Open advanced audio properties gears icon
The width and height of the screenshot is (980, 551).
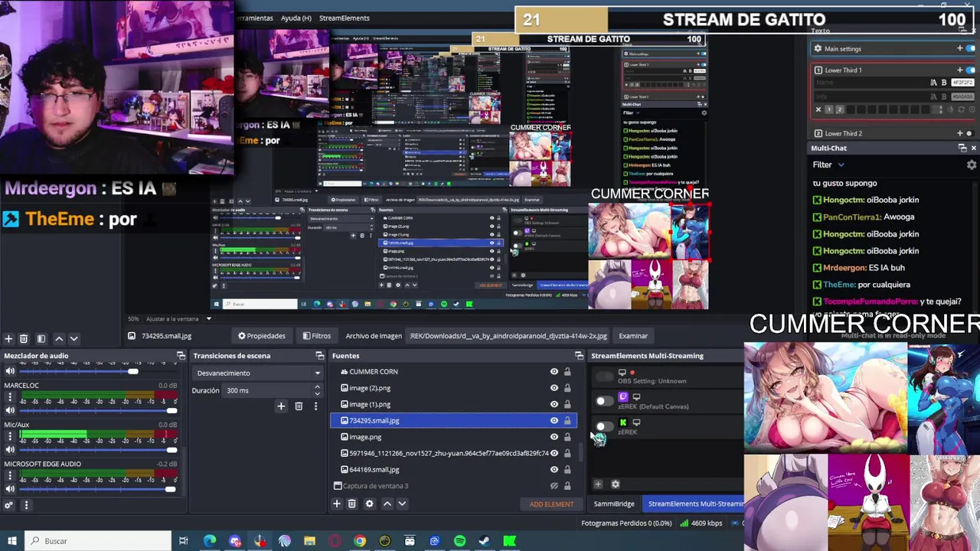(9, 505)
